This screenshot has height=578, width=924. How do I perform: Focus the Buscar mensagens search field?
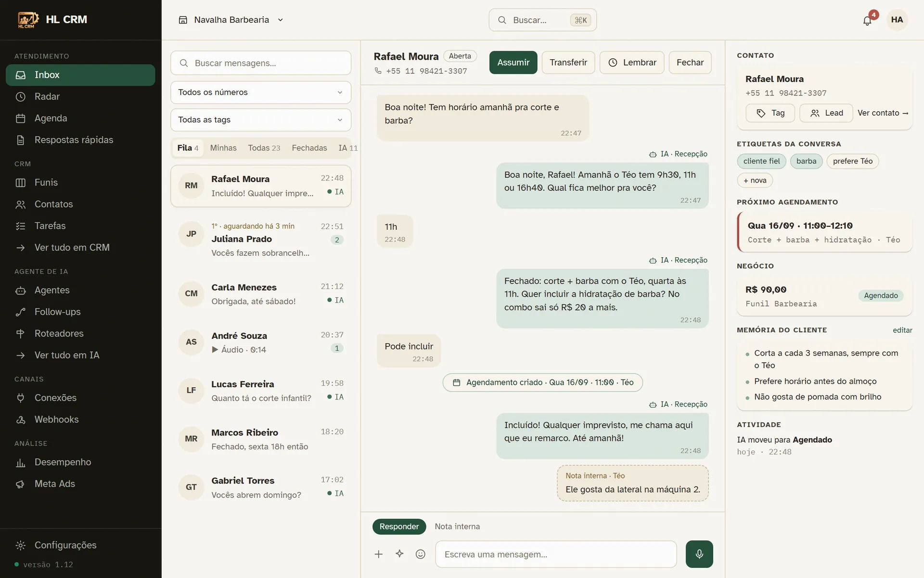point(261,63)
